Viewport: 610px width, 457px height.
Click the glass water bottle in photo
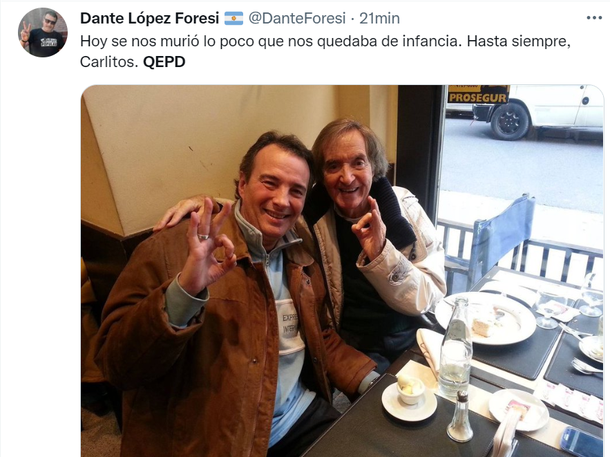[456, 348]
